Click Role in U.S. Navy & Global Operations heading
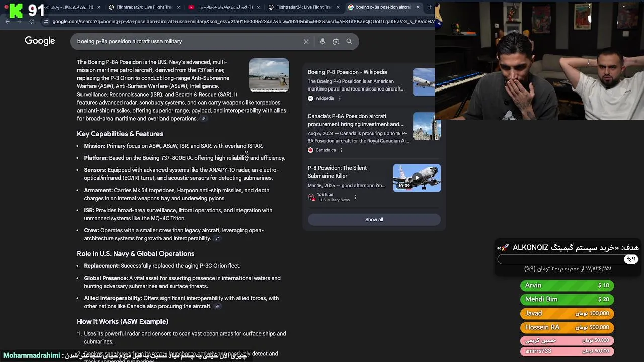 [x=135, y=254]
